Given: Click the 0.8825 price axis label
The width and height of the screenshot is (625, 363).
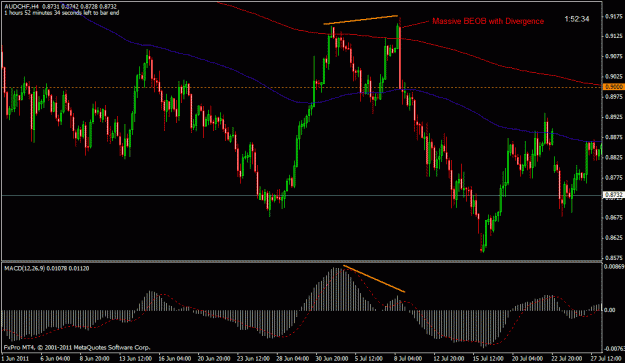Looking at the screenshot, I should tap(614, 157).
